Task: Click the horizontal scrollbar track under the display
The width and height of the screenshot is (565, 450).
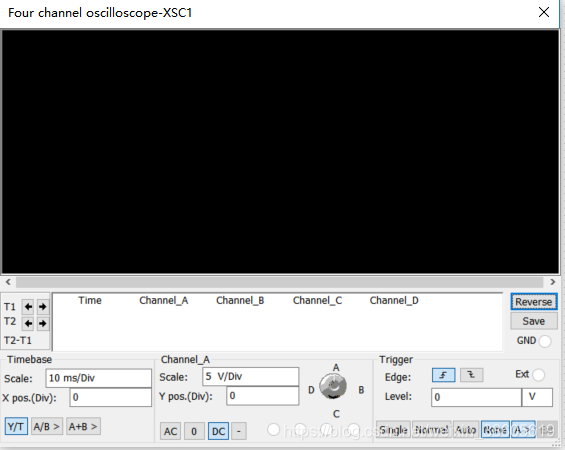Action: [280, 282]
